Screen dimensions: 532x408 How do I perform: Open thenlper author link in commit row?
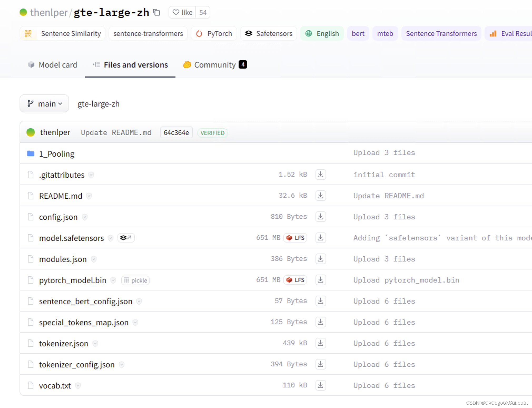(x=55, y=132)
